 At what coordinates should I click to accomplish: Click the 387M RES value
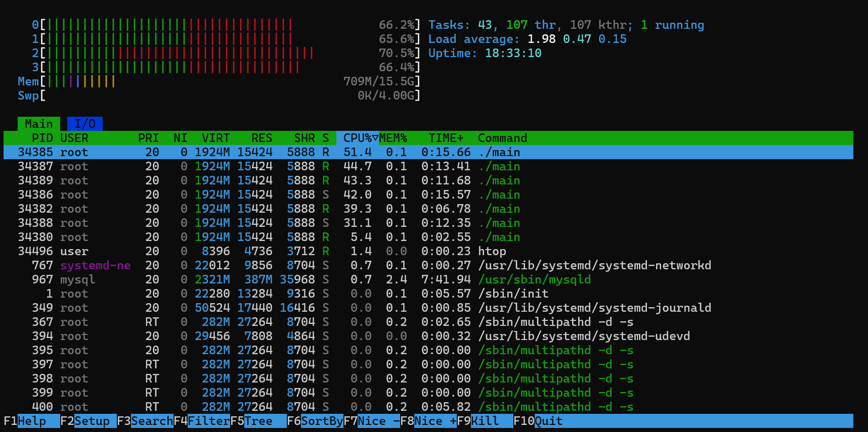point(258,279)
